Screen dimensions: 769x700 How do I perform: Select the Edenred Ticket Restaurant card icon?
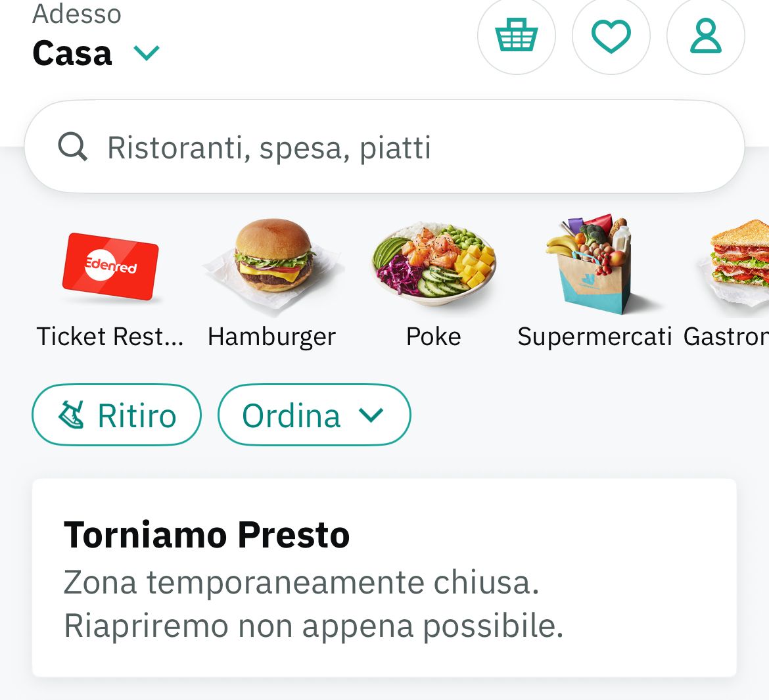[x=110, y=267]
